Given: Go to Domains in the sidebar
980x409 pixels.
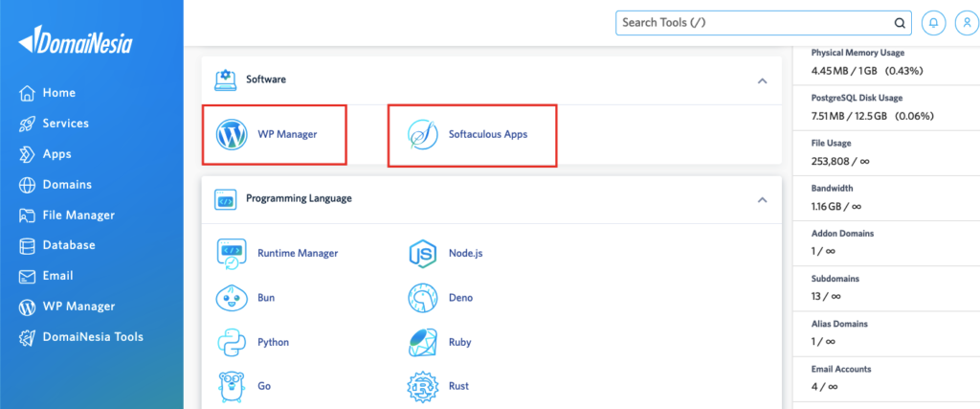Looking at the screenshot, I should tap(67, 185).
